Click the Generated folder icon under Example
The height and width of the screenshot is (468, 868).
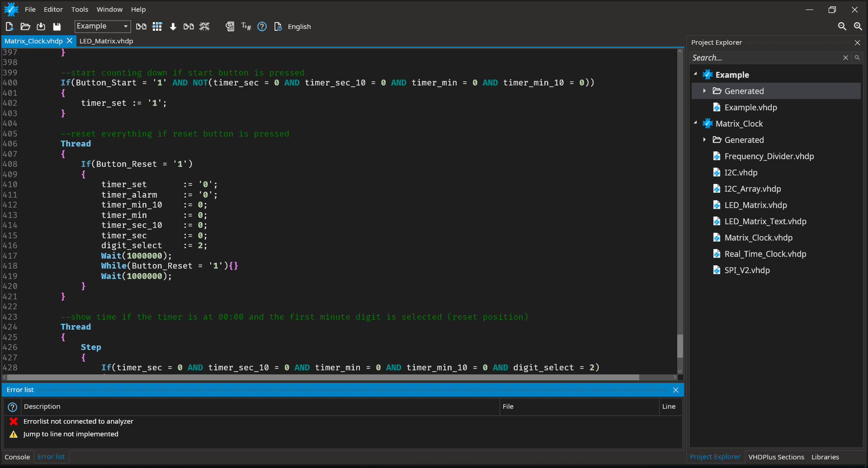click(x=717, y=91)
